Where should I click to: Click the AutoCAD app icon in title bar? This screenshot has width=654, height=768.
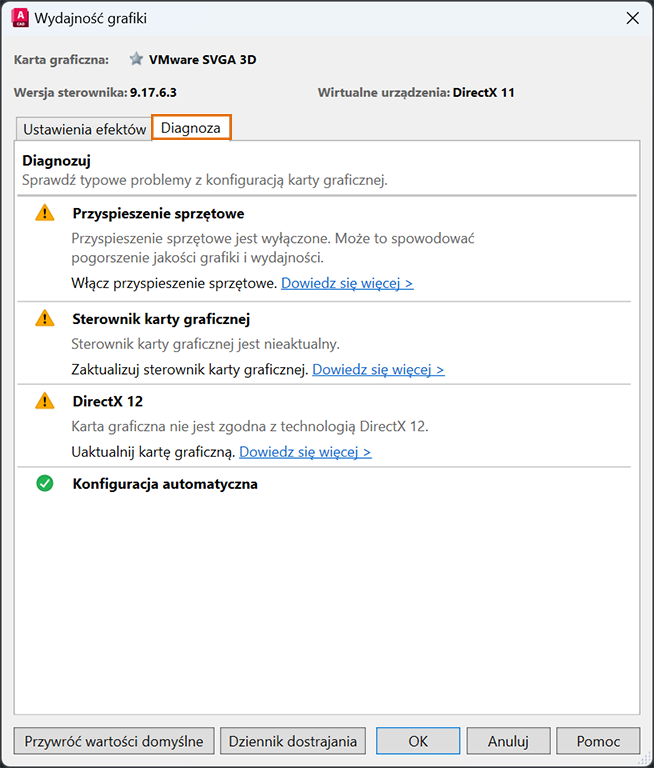coord(20,18)
